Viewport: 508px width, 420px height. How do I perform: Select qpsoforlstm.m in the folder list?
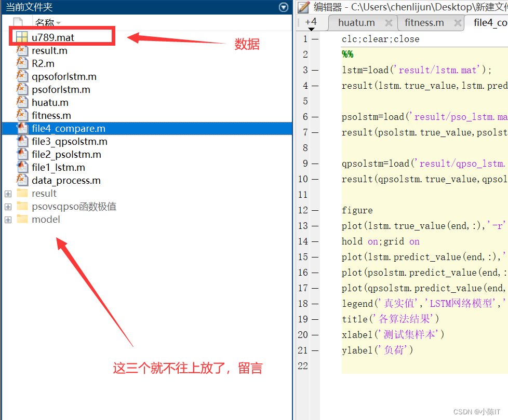click(x=64, y=76)
